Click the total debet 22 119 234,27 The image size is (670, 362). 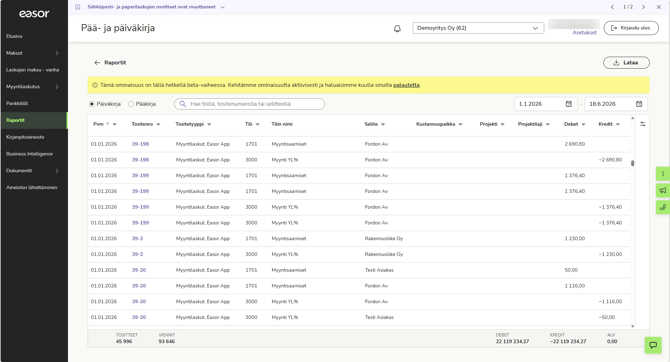click(x=512, y=341)
